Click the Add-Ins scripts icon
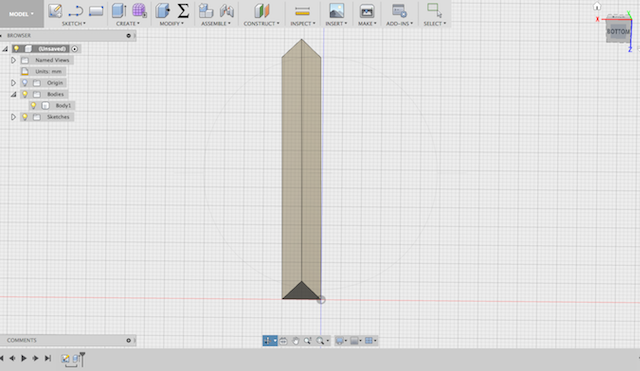The image size is (640, 371). click(399, 11)
